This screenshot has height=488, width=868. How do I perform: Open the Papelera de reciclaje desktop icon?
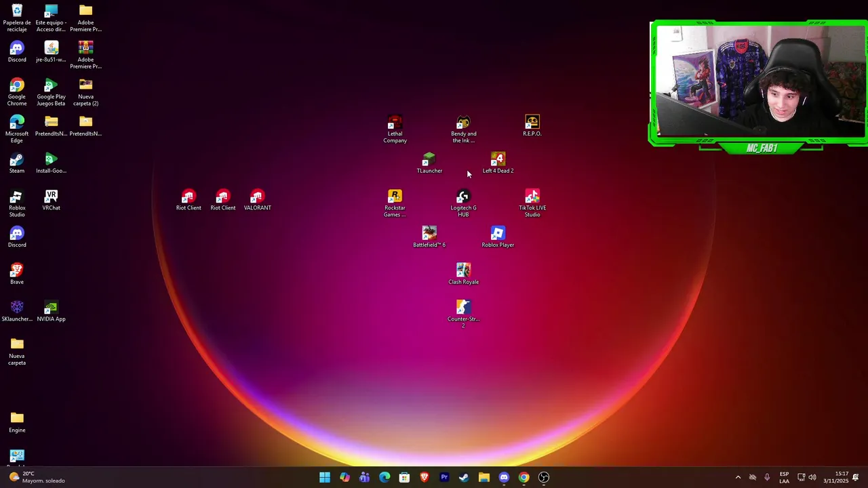[x=17, y=18]
